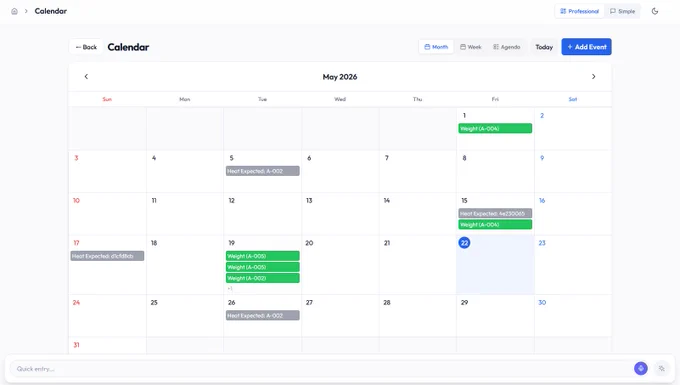Select the Agenda view tab
The width and height of the screenshot is (680, 385).
coord(507,47)
